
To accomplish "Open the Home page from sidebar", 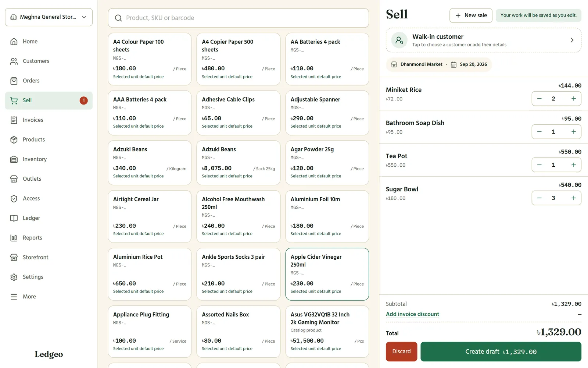I will 49,42.
